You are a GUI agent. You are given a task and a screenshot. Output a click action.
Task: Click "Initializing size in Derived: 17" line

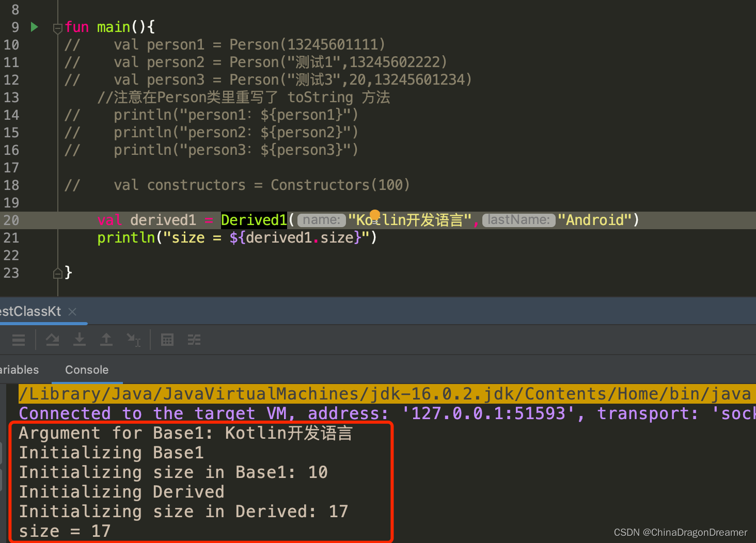(x=183, y=512)
